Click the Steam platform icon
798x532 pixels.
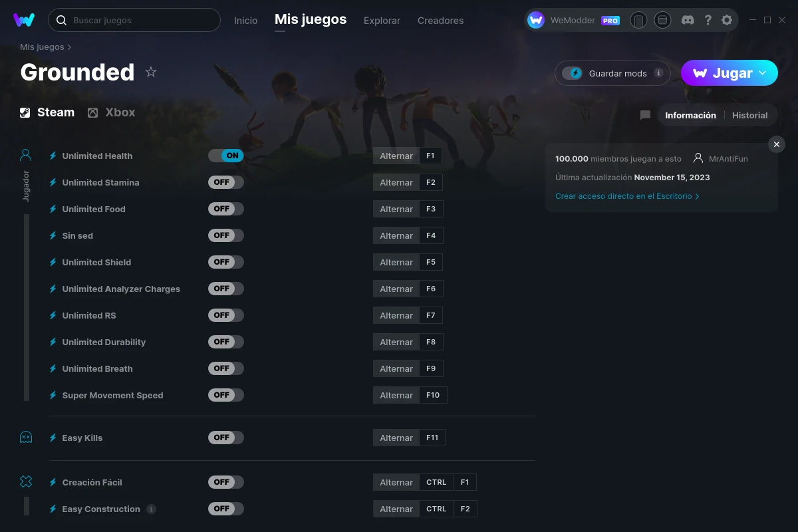25,112
